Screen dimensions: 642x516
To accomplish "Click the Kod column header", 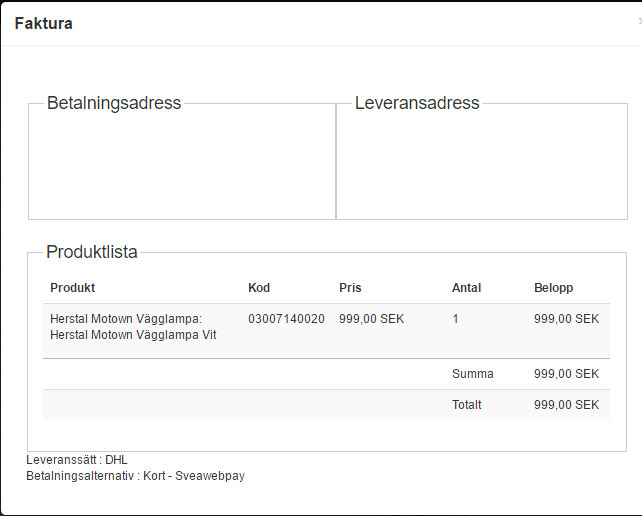I will point(259,288).
